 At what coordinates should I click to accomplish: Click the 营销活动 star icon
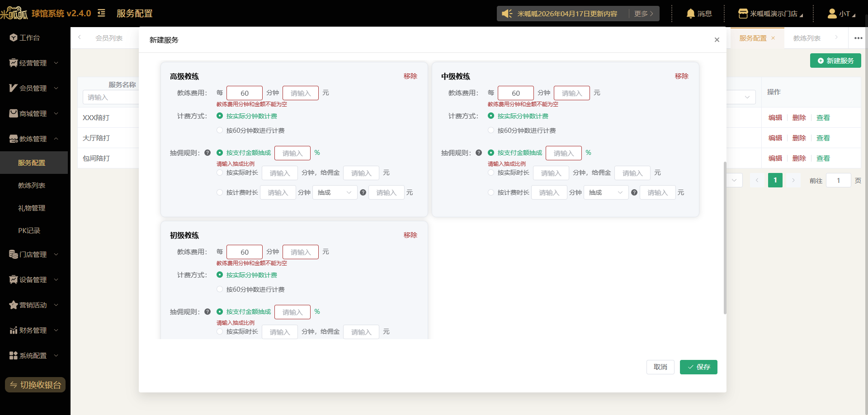click(14, 305)
